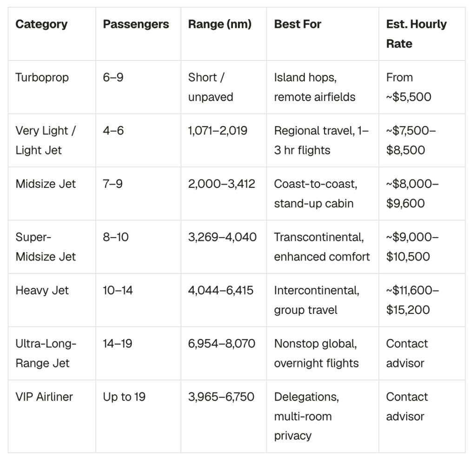Select the Midsize Jet row label
476x460 pixels.
[x=46, y=184]
